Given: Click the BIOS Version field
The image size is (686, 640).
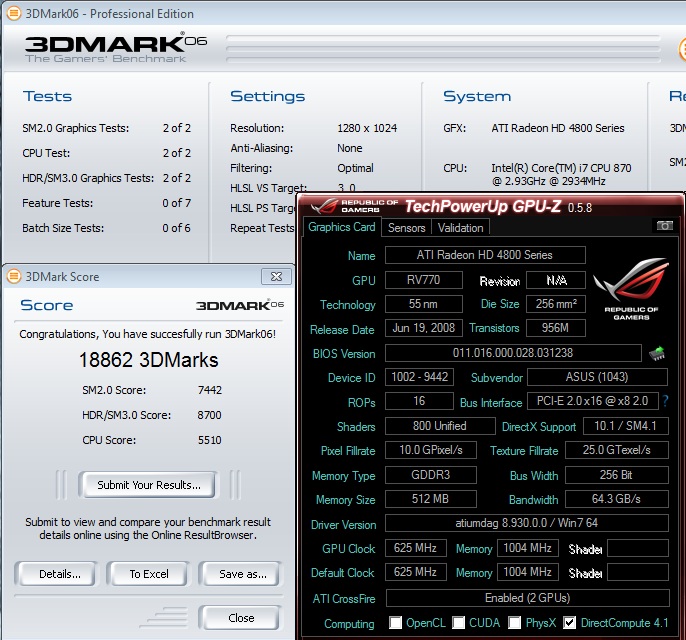Looking at the screenshot, I should (x=513, y=353).
